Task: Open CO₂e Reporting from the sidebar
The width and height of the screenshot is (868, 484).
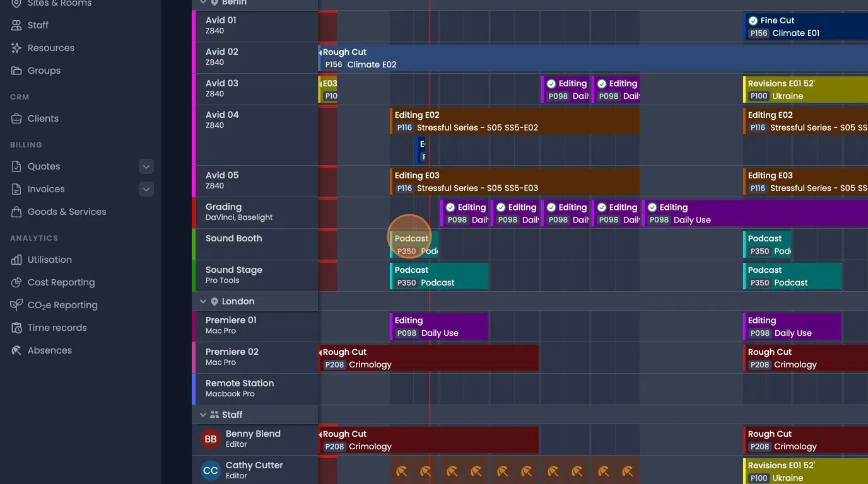Action: click(x=18, y=305)
